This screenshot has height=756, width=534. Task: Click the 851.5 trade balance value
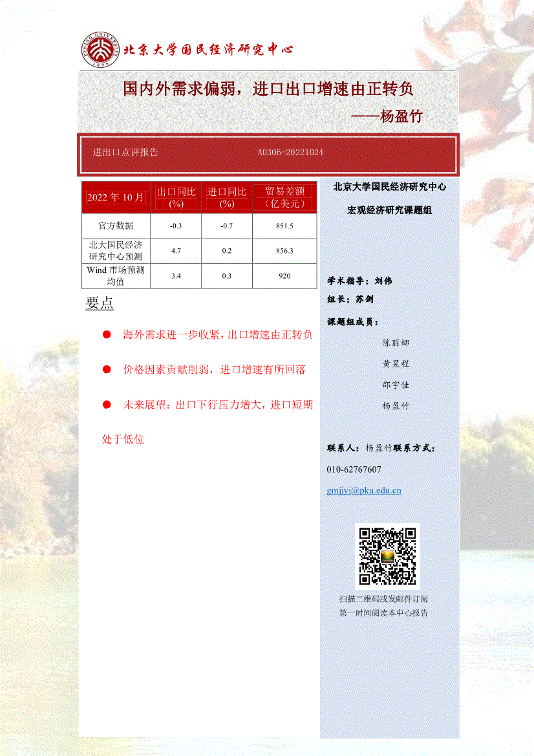284,226
